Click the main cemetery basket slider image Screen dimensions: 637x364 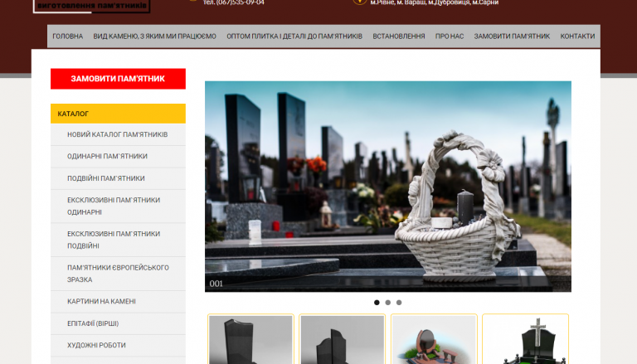[387, 186]
